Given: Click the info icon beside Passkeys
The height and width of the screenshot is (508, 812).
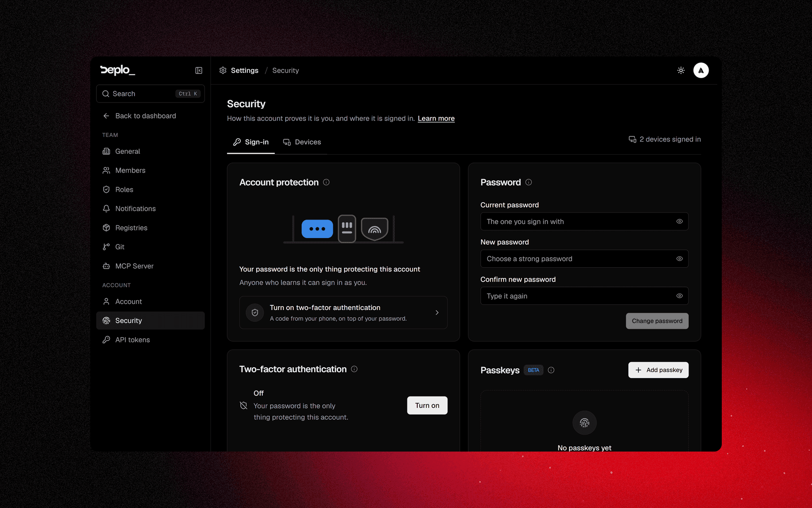Looking at the screenshot, I should click(x=551, y=370).
